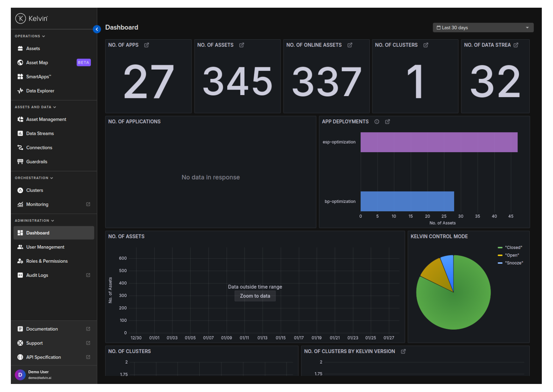Collapse the Operations section
This screenshot has height=392, width=553.
[x=30, y=36]
